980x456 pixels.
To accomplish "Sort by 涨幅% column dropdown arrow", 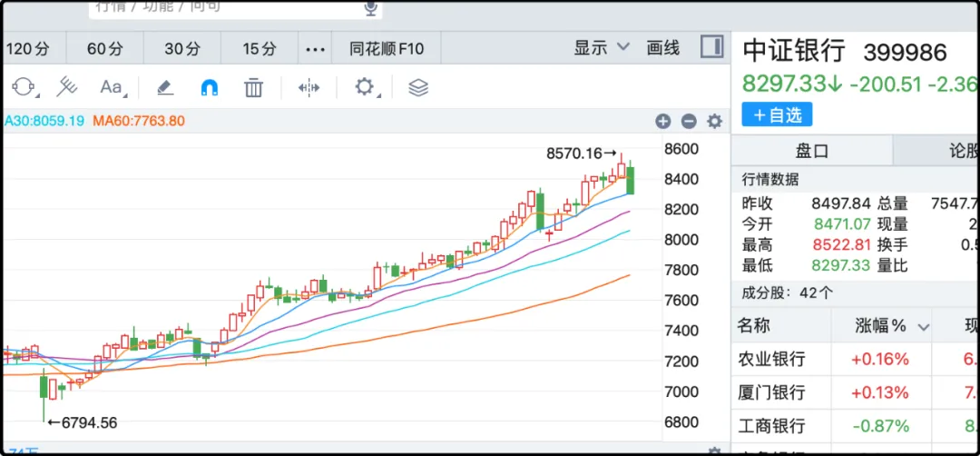I will click(924, 327).
